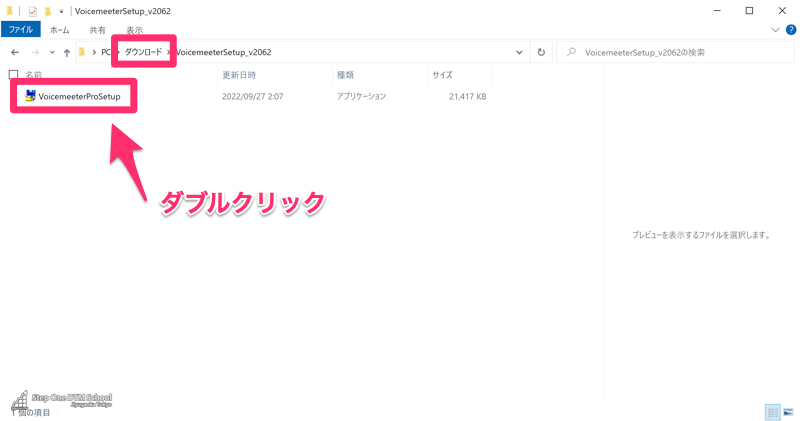Click the Properties icon in Quick Access Toolbar
This screenshot has width=800, height=421.
tap(33, 11)
